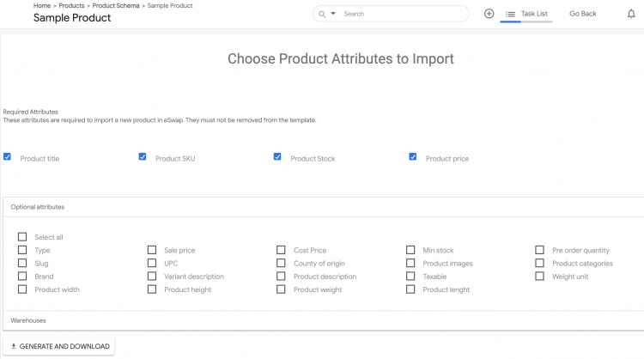Click the Task List icon
This screenshot has height=359, width=644.
pyautogui.click(x=510, y=14)
